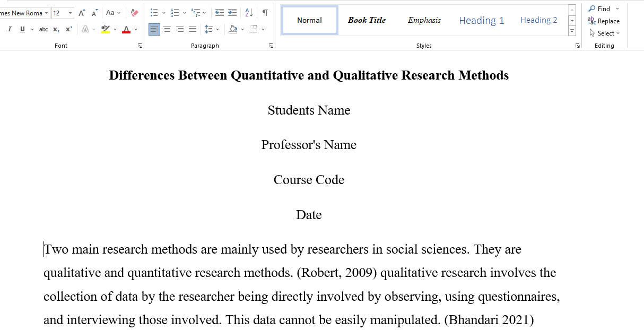Open line and paragraph spacing icon

[208, 29]
